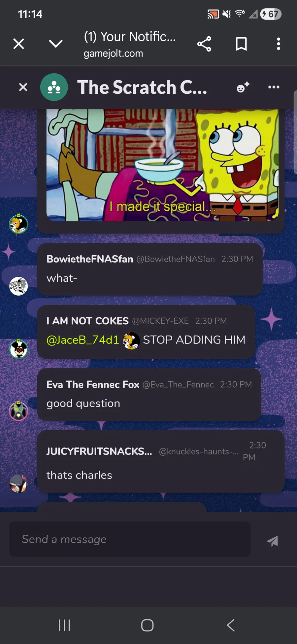
Task: Open chat options ellipsis menu
Action: [274, 87]
